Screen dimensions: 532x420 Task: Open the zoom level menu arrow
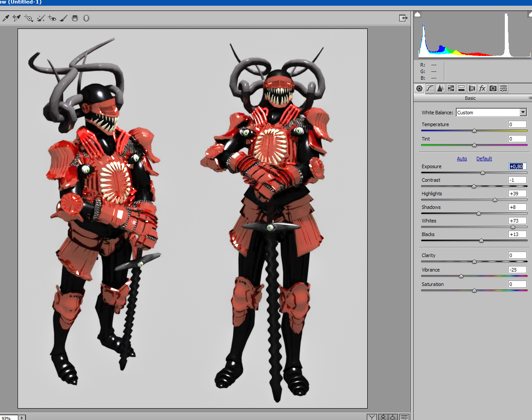point(22,418)
